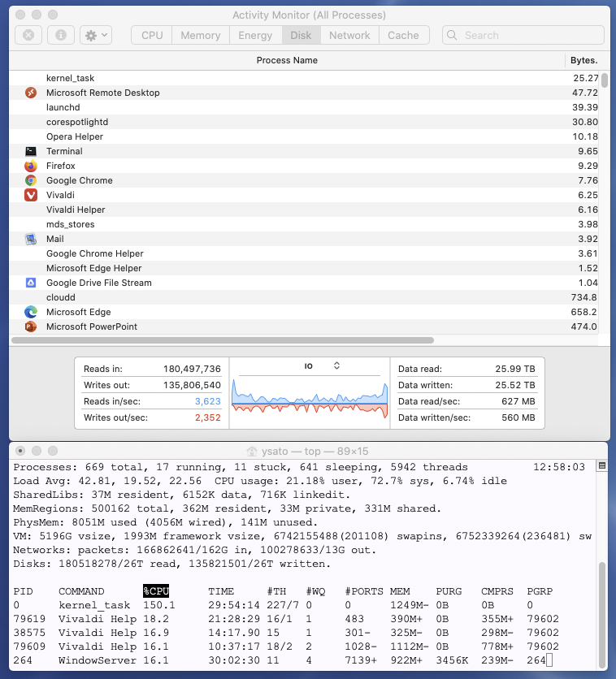Screen dimensions: 616x679
Task: Open the gear action dropdown menu
Action: 96,36
